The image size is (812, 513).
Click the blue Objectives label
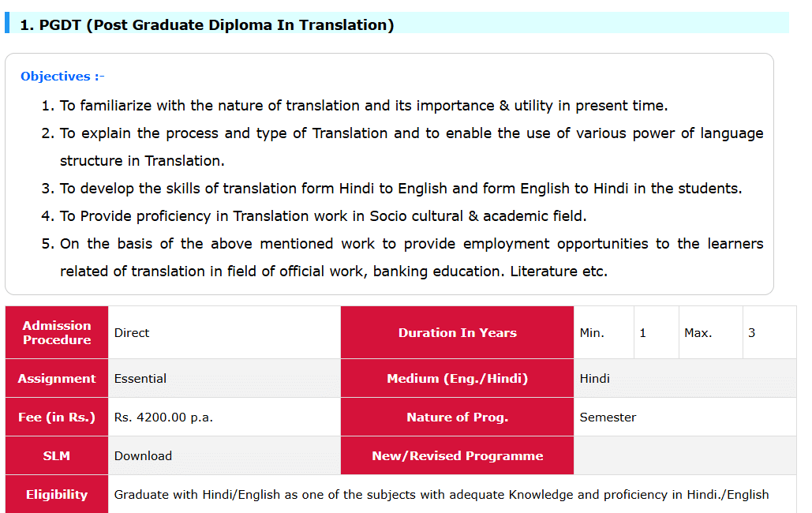pyautogui.click(x=62, y=77)
